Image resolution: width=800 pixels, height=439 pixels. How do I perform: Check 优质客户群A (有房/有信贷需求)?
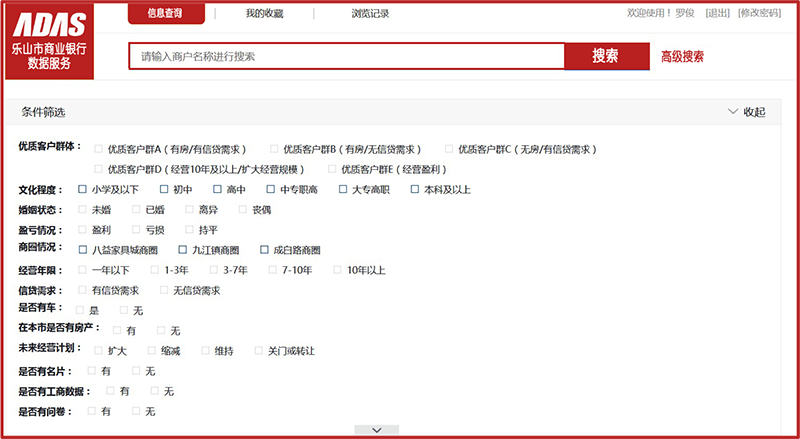(x=98, y=149)
